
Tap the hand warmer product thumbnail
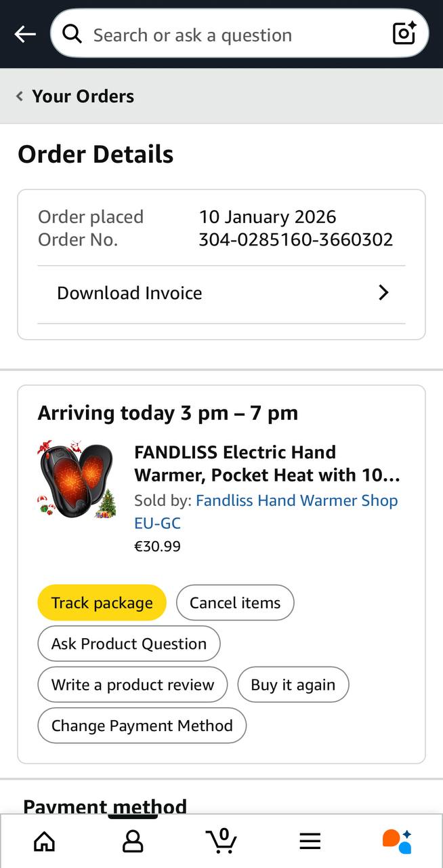click(76, 480)
